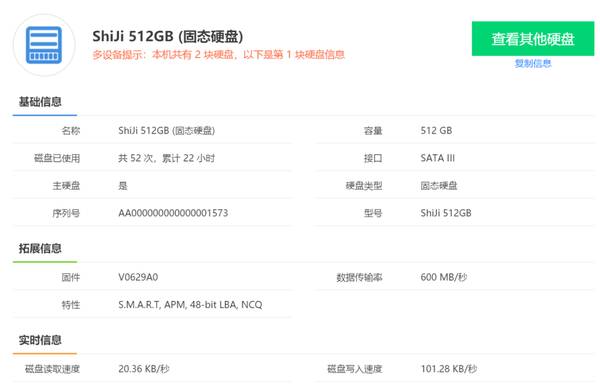600x388 pixels.
Task: Click the 型号 field label
Action: tap(373, 213)
